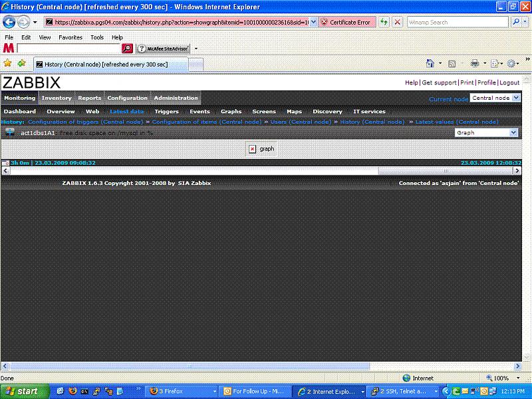Open the Graph view type dropdown
The height and width of the screenshot is (399, 532).
point(486,132)
